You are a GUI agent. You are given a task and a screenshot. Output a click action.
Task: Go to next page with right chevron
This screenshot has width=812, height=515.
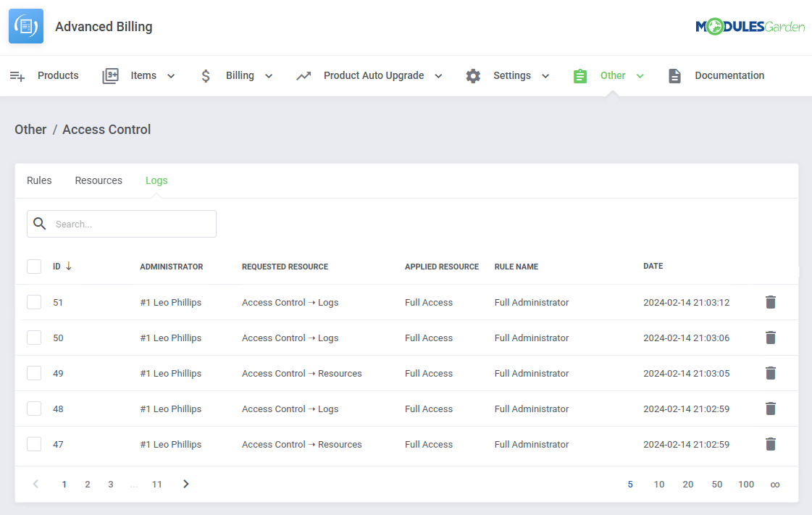click(186, 484)
